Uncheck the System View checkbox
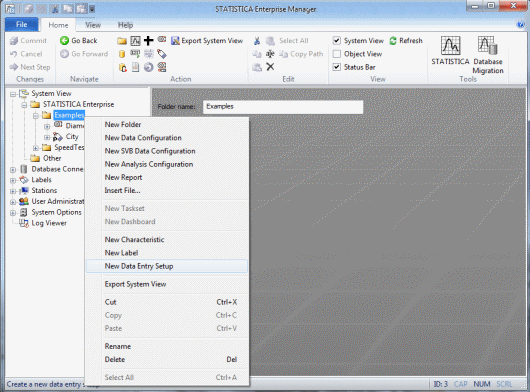This screenshot has height=392, width=530. click(337, 41)
